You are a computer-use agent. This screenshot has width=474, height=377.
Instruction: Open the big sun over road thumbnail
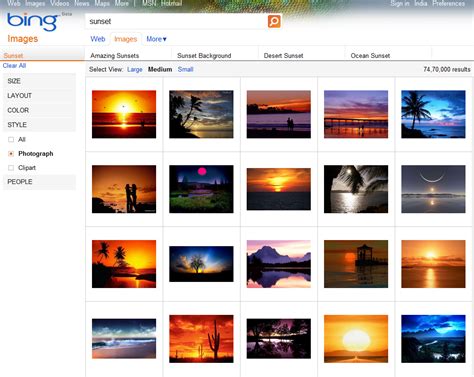click(356, 339)
